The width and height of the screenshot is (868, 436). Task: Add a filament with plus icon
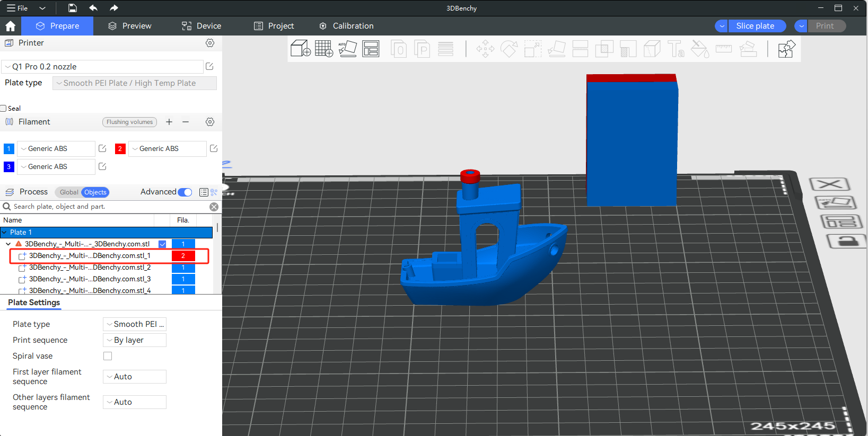[x=169, y=122]
